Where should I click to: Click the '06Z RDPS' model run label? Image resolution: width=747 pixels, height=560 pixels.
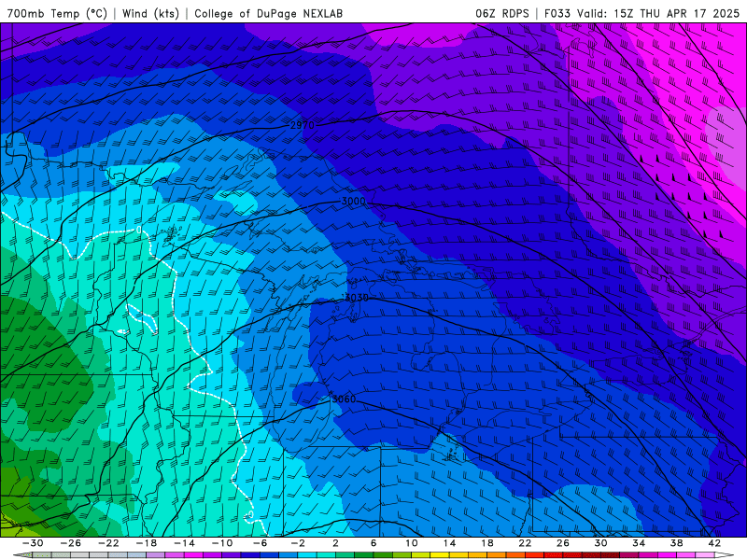click(x=501, y=13)
